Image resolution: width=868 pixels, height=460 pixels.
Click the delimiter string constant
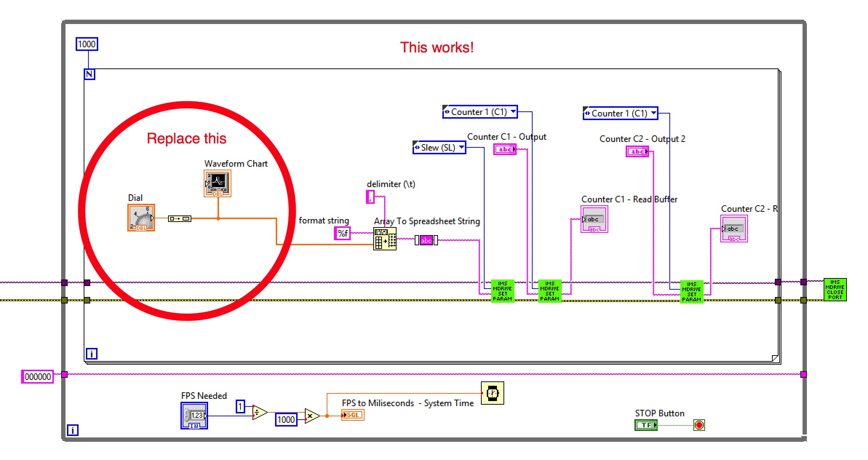pyautogui.click(x=370, y=197)
